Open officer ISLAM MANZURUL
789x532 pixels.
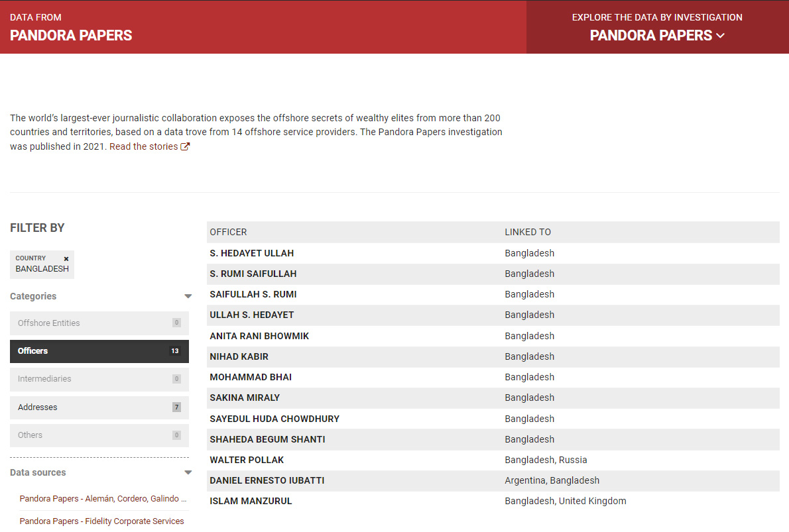tap(251, 501)
